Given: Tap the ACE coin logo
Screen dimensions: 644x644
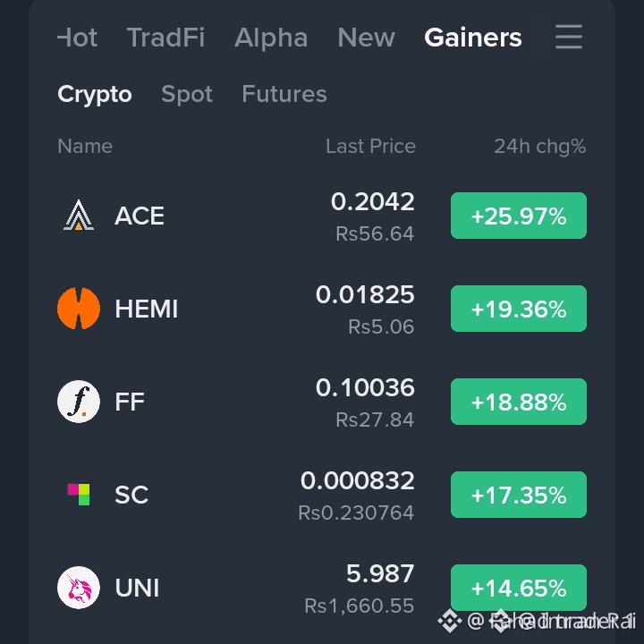Looking at the screenshot, I should click(x=79, y=216).
